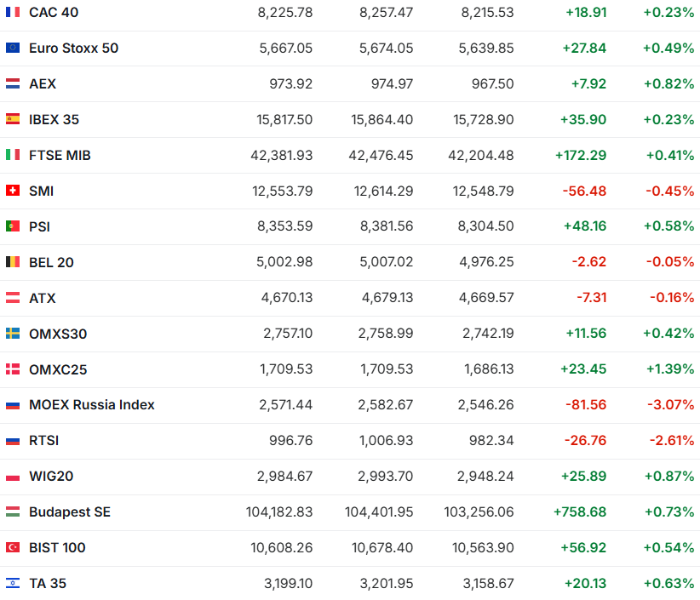Open the Euro Stoxx 50 index page
The width and height of the screenshot is (700, 600).
pos(73,49)
